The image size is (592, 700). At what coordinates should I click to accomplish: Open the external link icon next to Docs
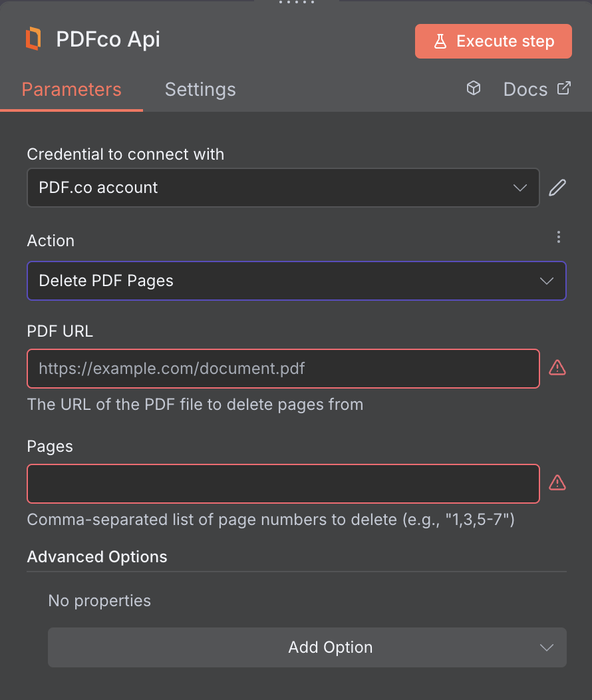564,87
